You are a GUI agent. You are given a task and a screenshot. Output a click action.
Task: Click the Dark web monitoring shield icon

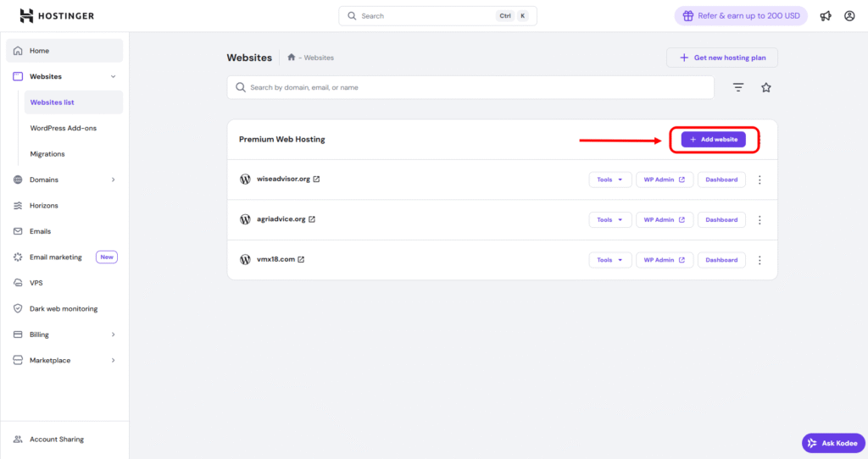pyautogui.click(x=18, y=308)
